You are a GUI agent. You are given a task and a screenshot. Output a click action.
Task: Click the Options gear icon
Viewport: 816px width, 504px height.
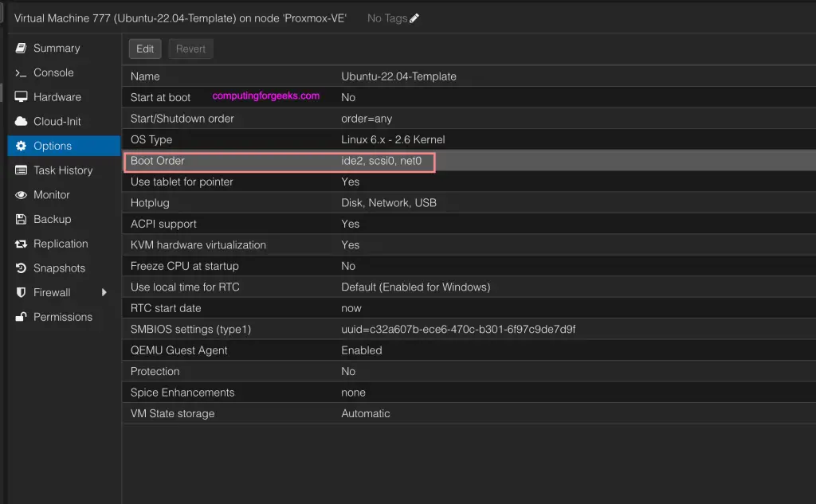(21, 147)
